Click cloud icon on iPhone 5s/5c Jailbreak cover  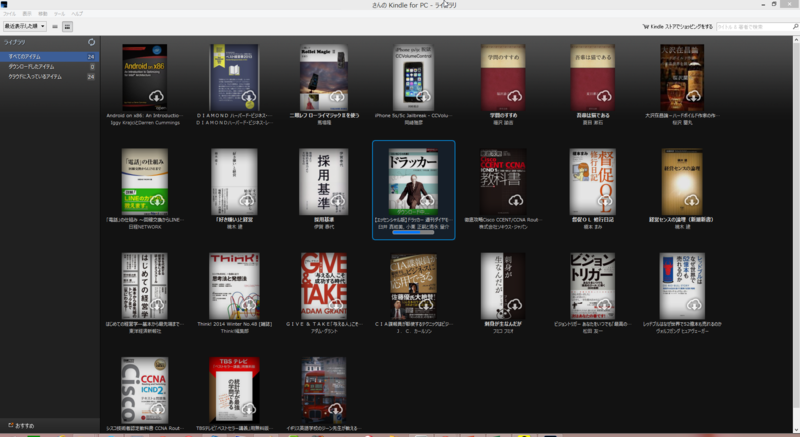(423, 96)
